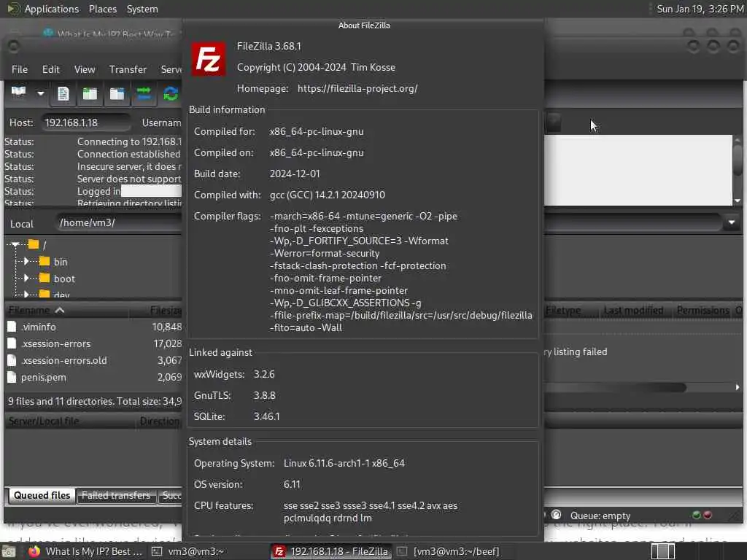Open the Server menu
The width and height of the screenshot is (747, 560).
(x=171, y=69)
